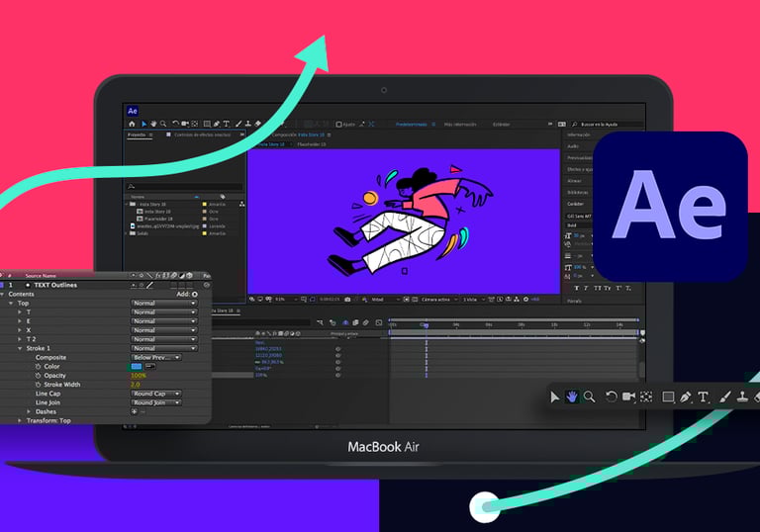The image size is (760, 532).
Task: Open the Bibliotecas side panel
Action: [578, 193]
